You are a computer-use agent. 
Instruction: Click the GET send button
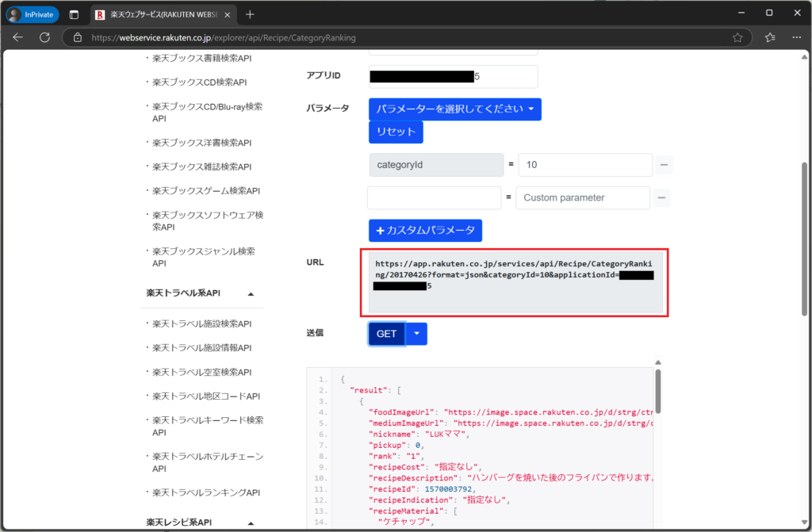(x=386, y=334)
